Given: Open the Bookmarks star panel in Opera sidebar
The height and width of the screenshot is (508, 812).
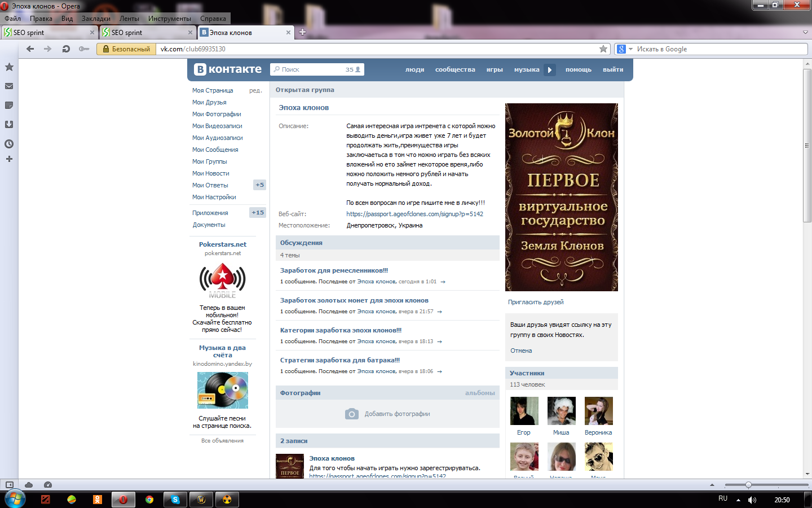Looking at the screenshot, I should 9,67.
